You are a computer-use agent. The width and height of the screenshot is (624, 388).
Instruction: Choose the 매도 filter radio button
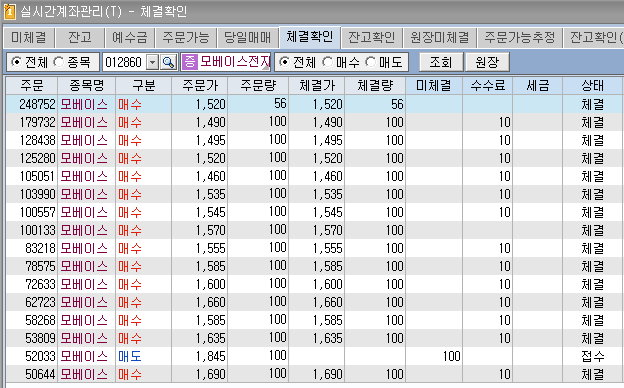tap(370, 62)
